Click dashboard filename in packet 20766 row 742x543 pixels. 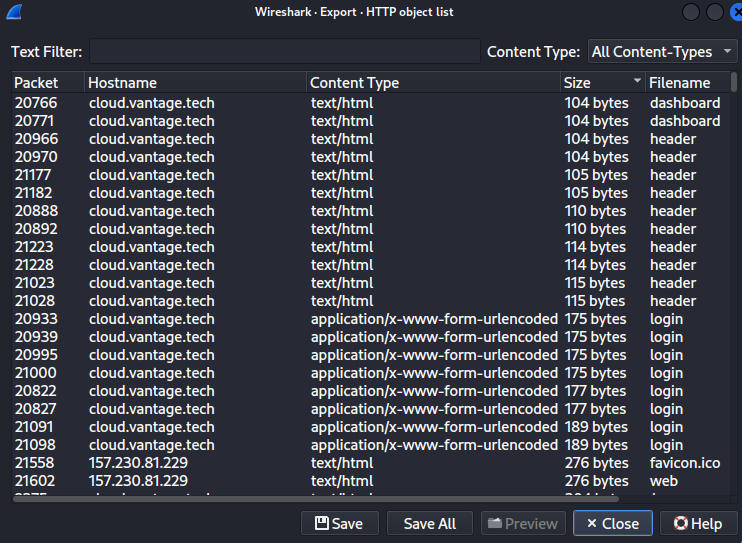[x=685, y=103]
